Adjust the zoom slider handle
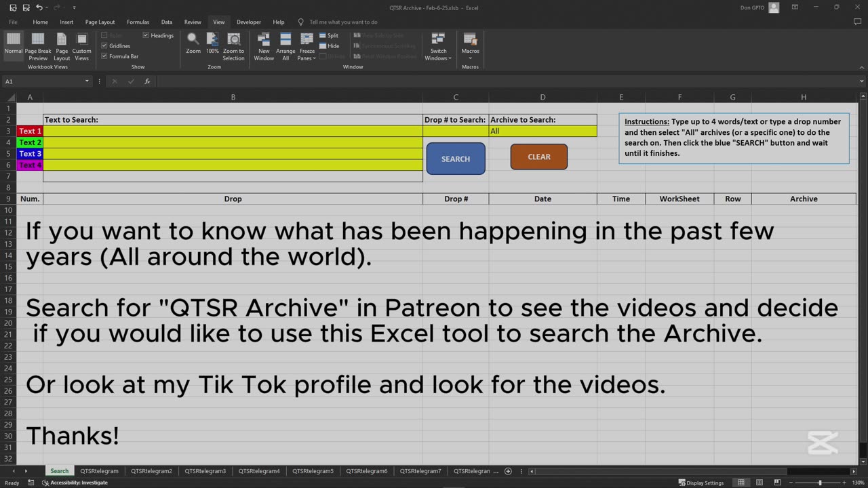The height and width of the screenshot is (488, 868). 820,483
